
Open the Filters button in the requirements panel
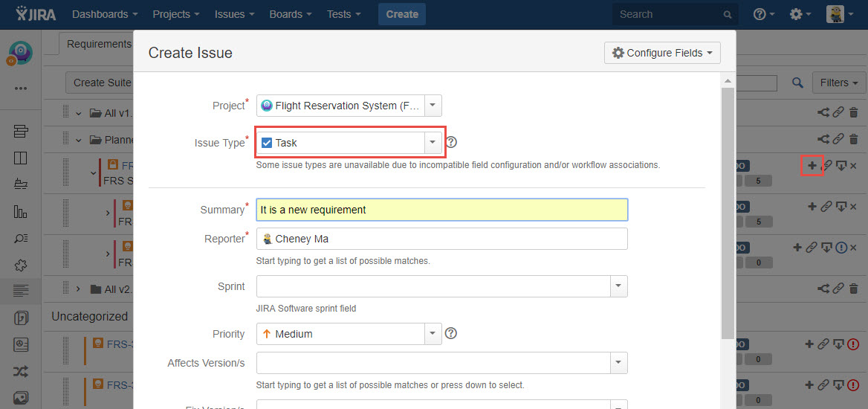(x=839, y=83)
